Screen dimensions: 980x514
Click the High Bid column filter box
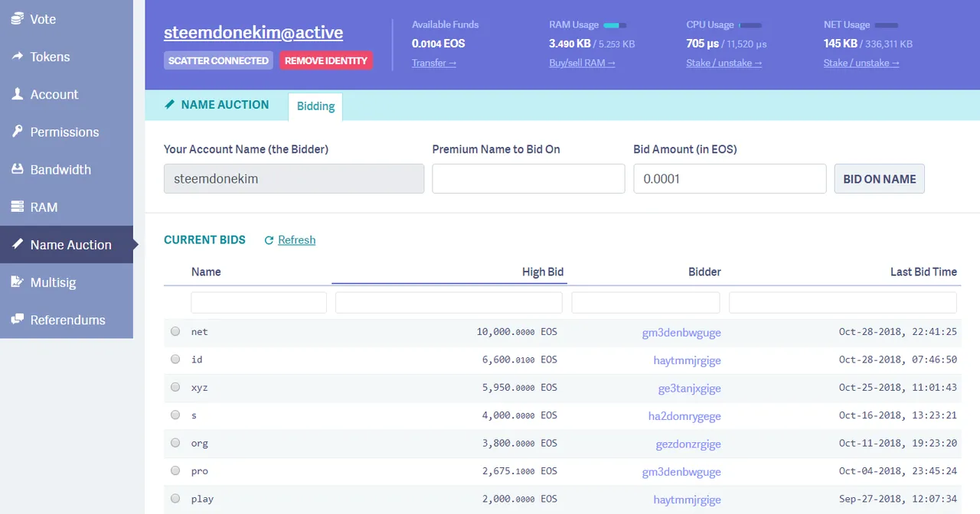449,303
